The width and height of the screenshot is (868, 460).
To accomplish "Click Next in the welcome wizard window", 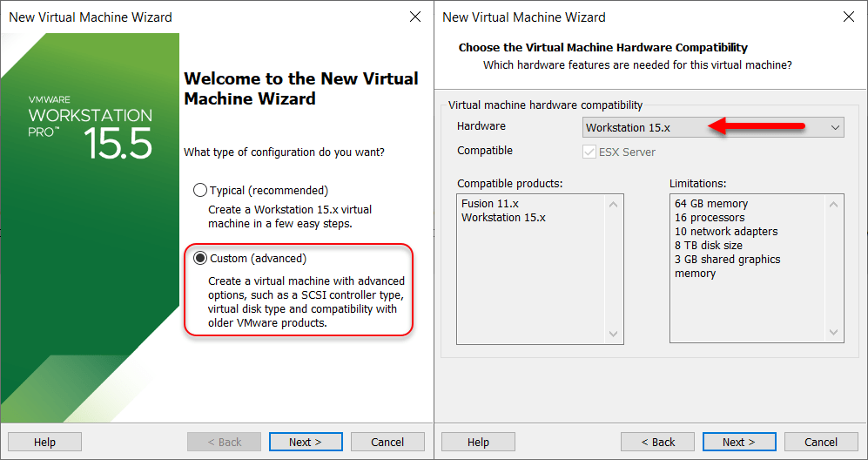I will pos(306,442).
